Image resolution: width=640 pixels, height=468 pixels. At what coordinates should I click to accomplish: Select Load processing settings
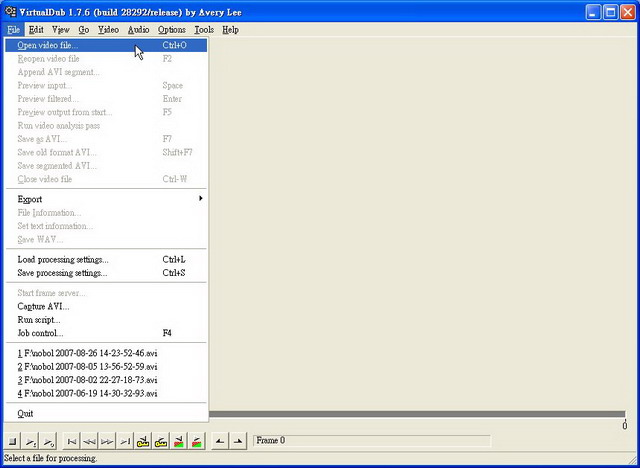point(106,260)
